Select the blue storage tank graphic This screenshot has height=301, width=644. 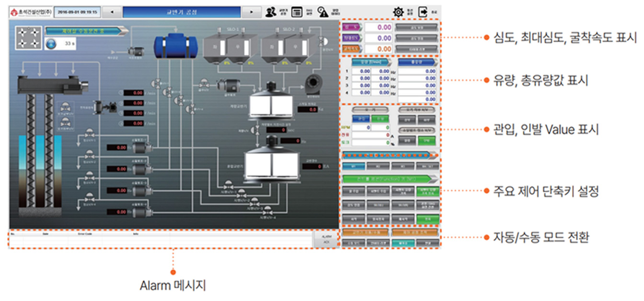pyautogui.click(x=173, y=43)
